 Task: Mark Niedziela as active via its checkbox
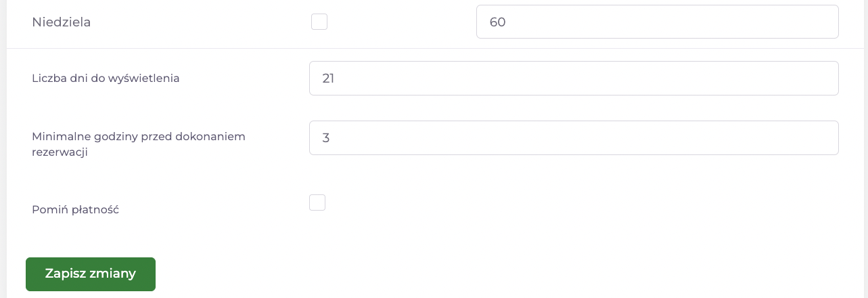319,22
